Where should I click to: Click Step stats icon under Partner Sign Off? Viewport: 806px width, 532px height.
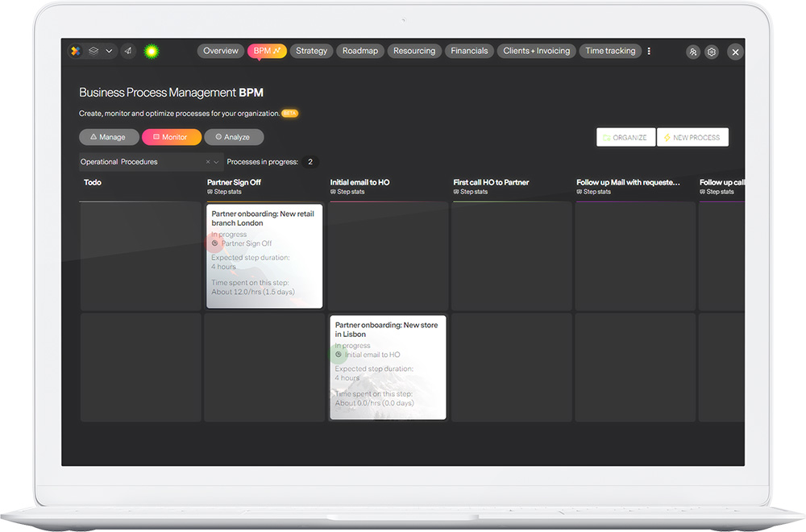point(211,191)
